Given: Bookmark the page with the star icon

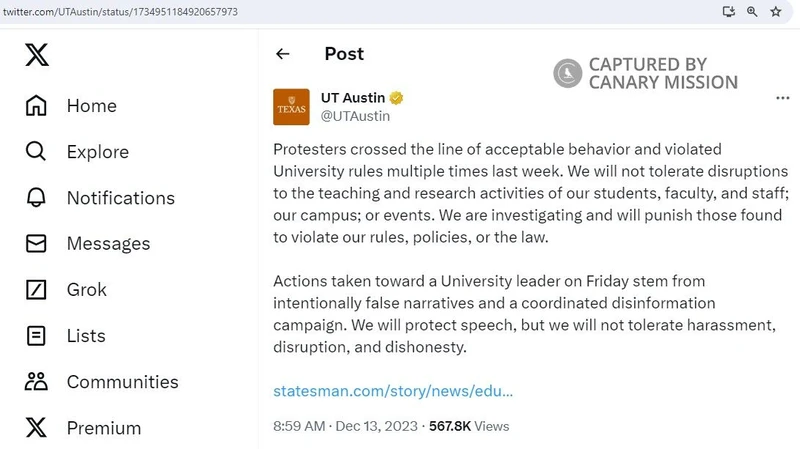Looking at the screenshot, I should click(775, 11).
